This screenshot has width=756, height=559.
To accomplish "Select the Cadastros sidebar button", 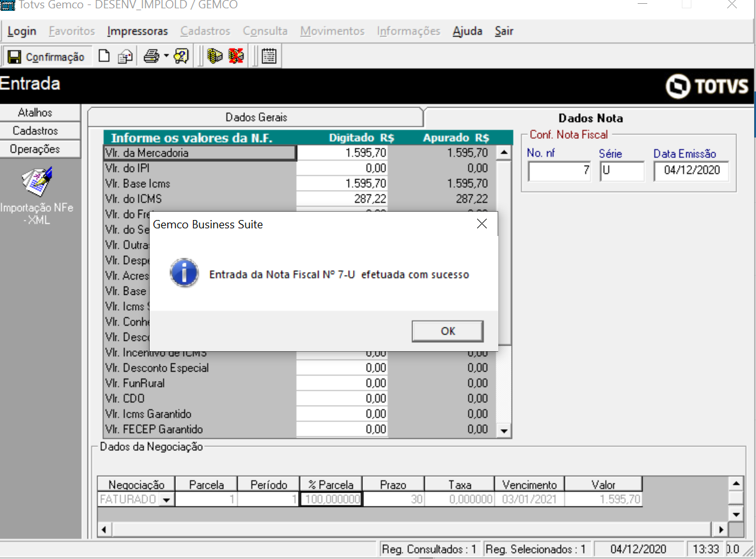I will pyautogui.click(x=40, y=130).
